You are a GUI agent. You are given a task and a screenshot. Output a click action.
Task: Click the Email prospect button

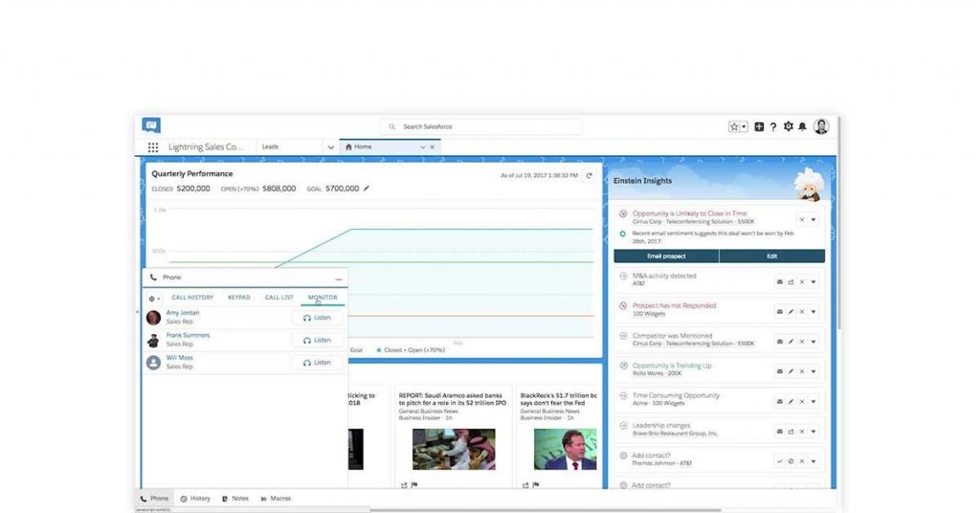pos(666,256)
